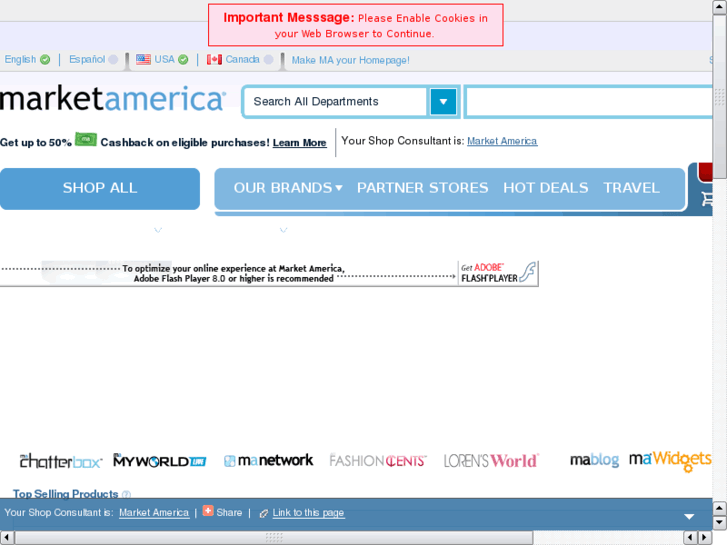Click the horizontal scrollbar left arrow
This screenshot has width=727, height=545.
pyautogui.click(x=7, y=538)
